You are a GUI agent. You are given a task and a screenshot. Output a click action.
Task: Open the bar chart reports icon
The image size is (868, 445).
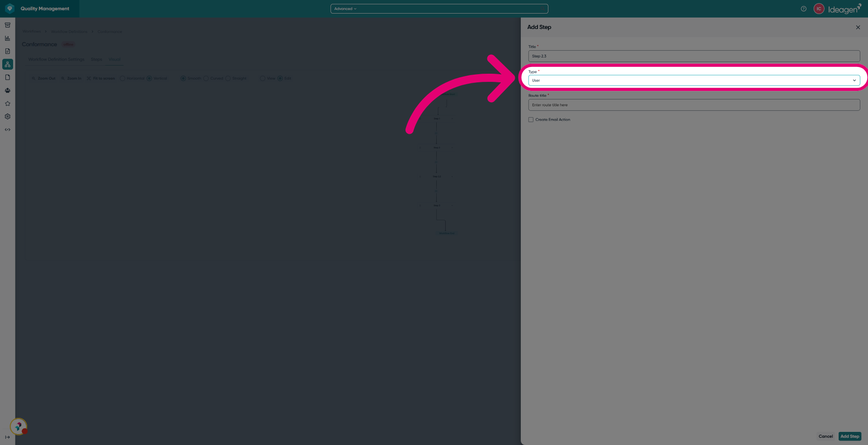(x=8, y=38)
